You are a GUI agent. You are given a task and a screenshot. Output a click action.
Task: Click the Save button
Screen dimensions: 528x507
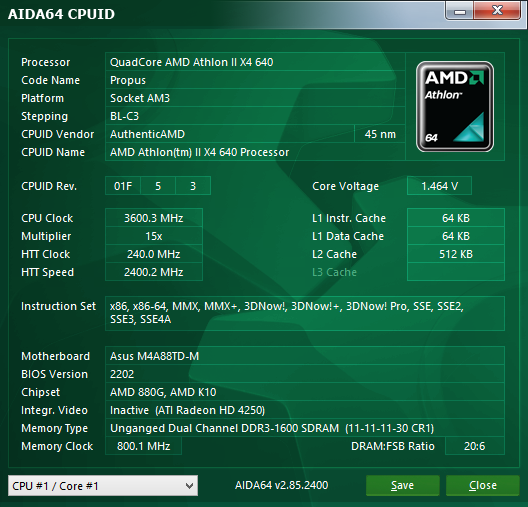[x=402, y=485]
